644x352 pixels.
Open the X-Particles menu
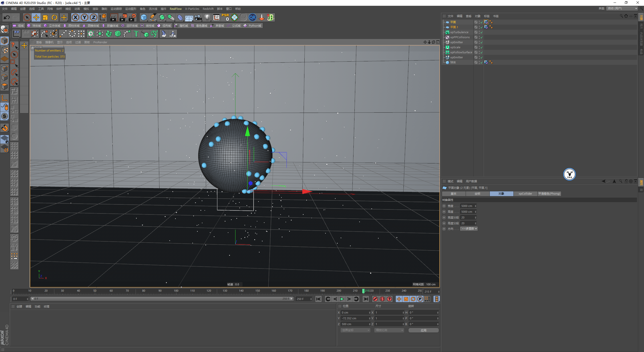tap(192, 9)
